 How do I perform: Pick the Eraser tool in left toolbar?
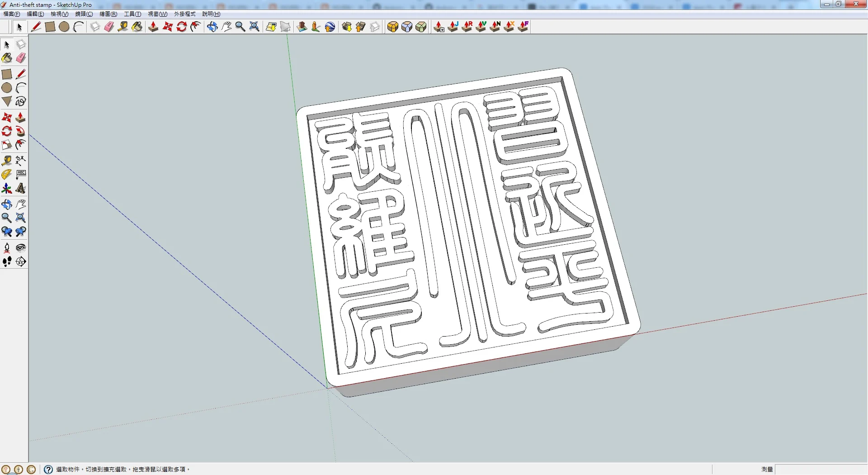tap(21, 58)
